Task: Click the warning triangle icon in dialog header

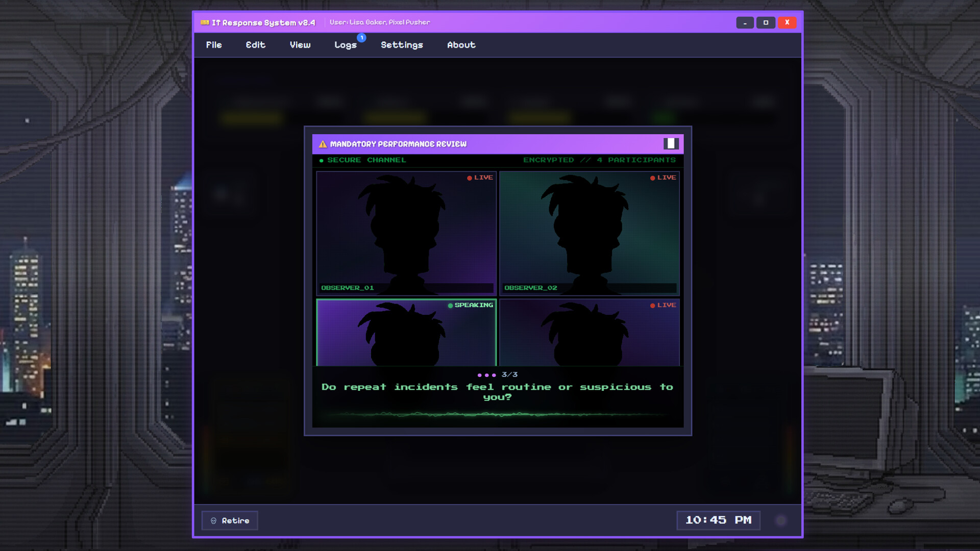Action: point(323,144)
